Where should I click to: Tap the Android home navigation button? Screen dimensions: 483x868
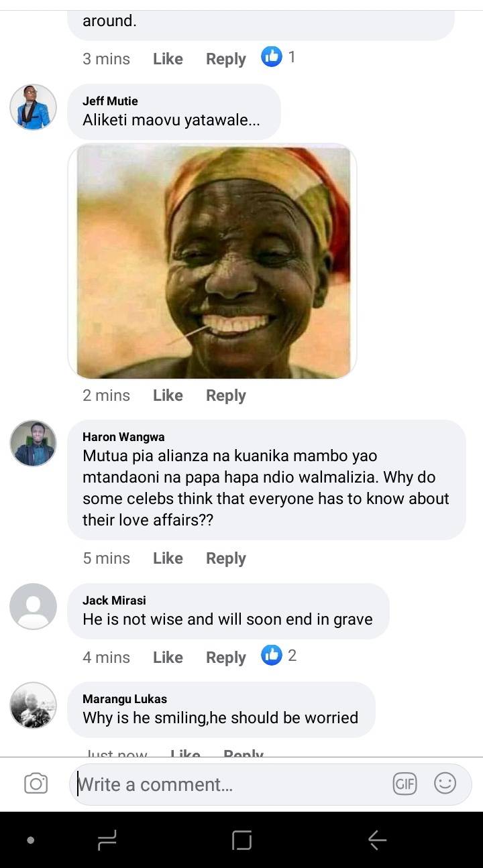(x=241, y=840)
